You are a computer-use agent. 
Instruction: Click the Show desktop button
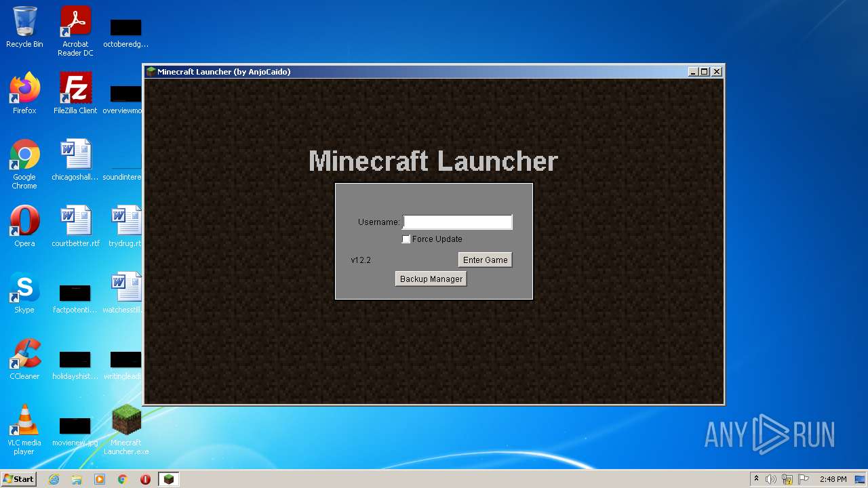(x=861, y=479)
